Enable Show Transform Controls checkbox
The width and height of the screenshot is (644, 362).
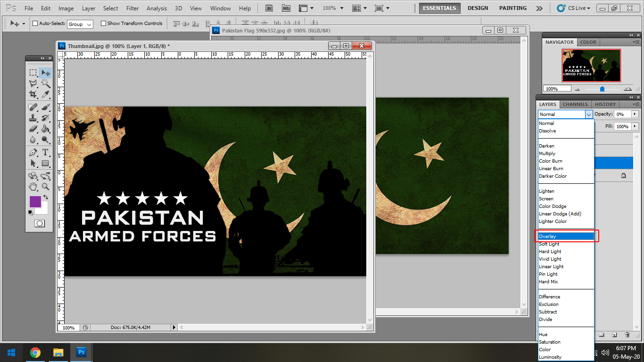103,24
